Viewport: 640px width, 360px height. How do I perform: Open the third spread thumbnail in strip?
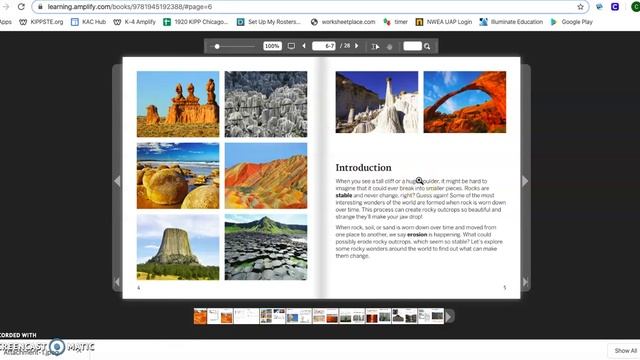point(247,316)
